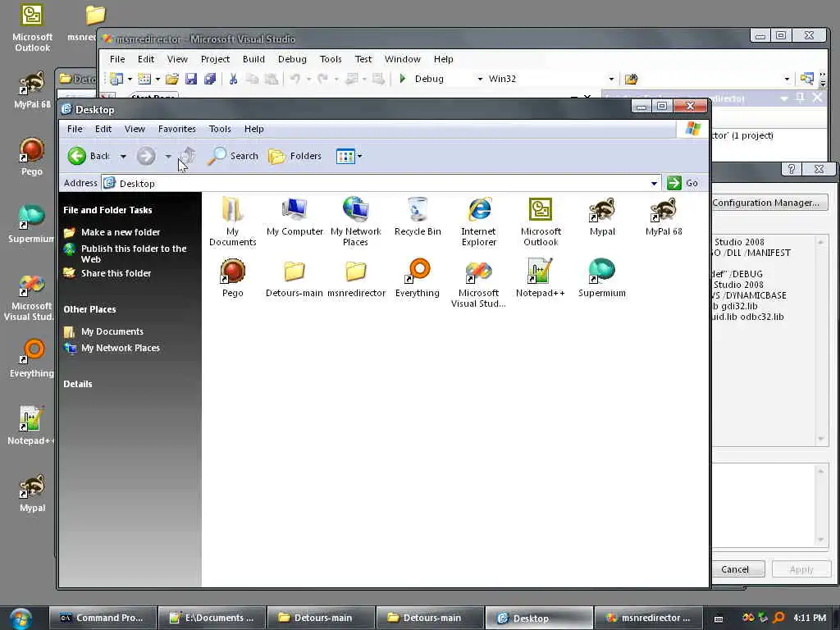Open Visual Studio New Project dropdown arrow
The width and height of the screenshot is (840, 630).
pyautogui.click(x=130, y=80)
